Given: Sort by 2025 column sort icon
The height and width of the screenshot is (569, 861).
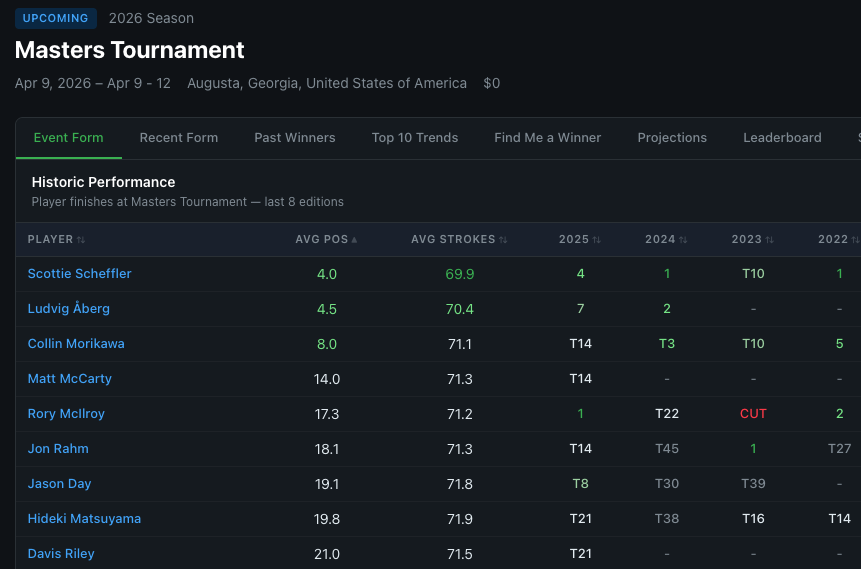Looking at the screenshot, I should 597,240.
